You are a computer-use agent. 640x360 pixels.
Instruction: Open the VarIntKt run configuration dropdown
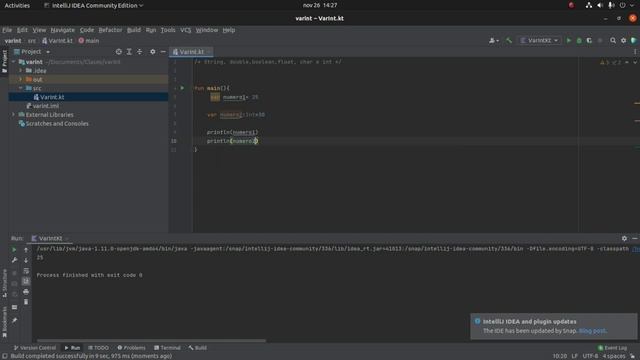[x=539, y=40]
